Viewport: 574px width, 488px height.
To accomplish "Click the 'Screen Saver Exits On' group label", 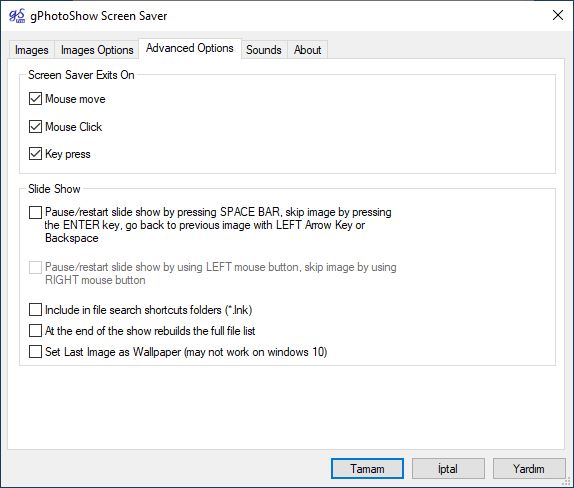I will pyautogui.click(x=81, y=75).
